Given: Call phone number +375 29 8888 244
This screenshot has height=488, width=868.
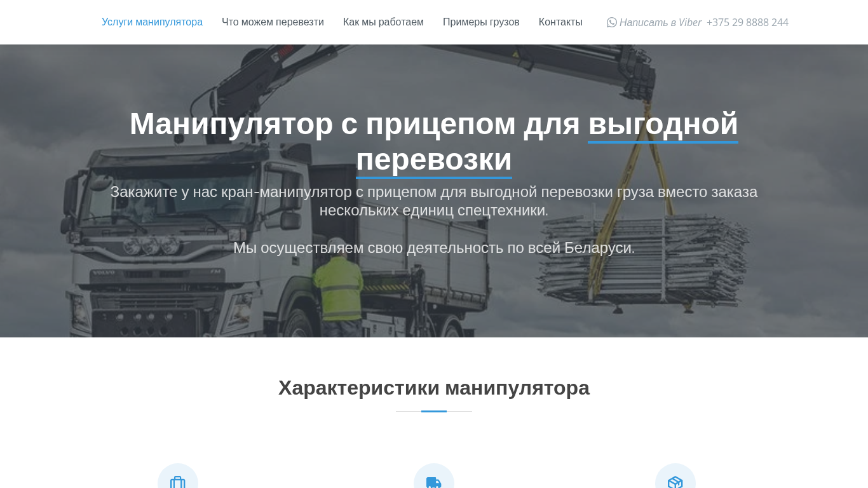Looking at the screenshot, I should tap(747, 23).
